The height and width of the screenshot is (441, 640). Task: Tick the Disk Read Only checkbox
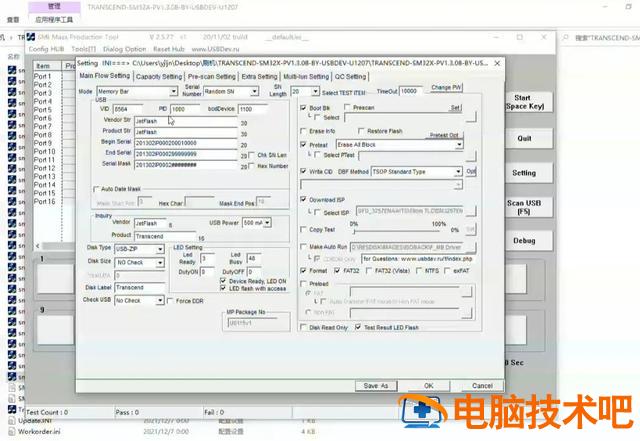pos(304,327)
